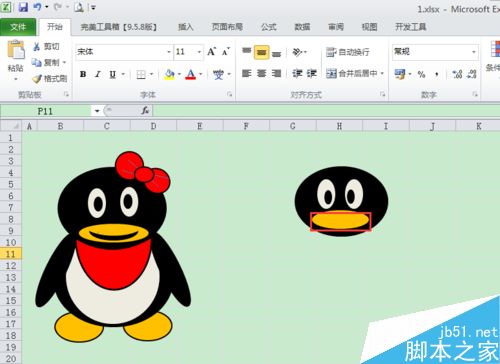Open print preview from quick access toolbar

click(79, 7)
